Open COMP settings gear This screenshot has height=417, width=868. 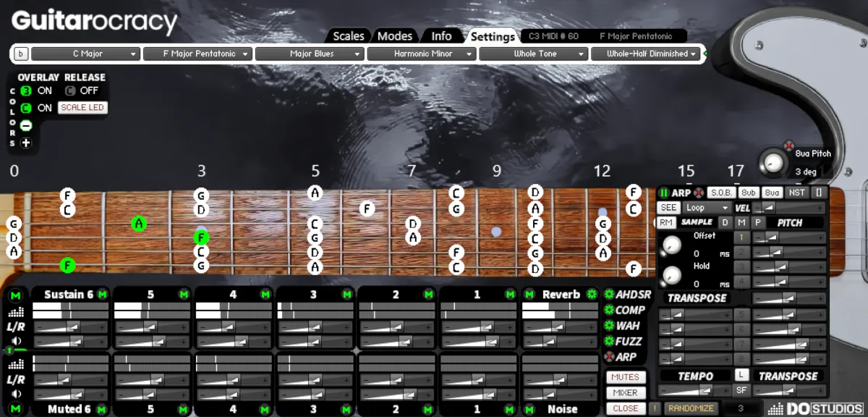coord(609,310)
